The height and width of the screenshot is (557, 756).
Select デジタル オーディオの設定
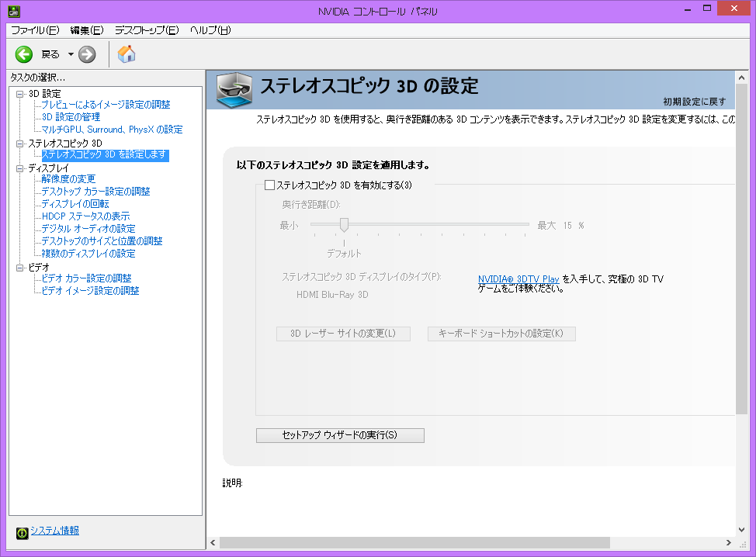[88, 229]
